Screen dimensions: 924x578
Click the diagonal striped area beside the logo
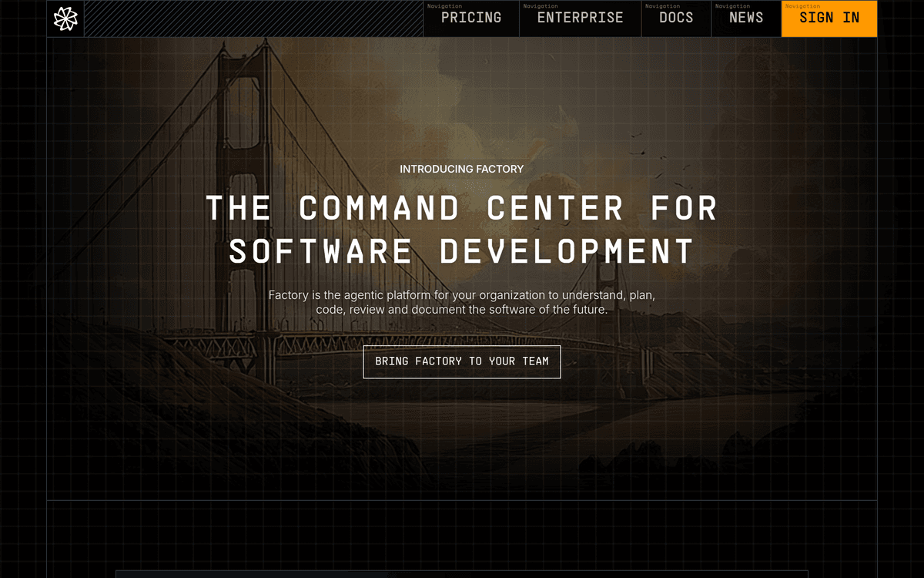click(x=253, y=18)
